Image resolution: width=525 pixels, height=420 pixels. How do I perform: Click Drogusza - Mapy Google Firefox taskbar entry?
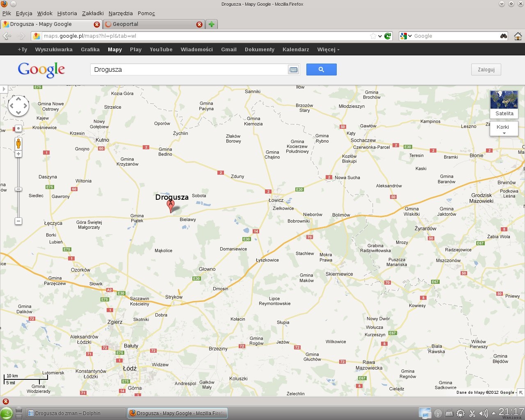tap(177, 413)
